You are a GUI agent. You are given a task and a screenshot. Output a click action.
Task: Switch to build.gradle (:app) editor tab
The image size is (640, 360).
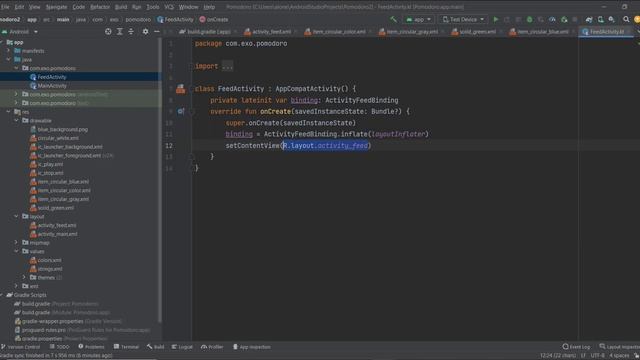coord(208,31)
